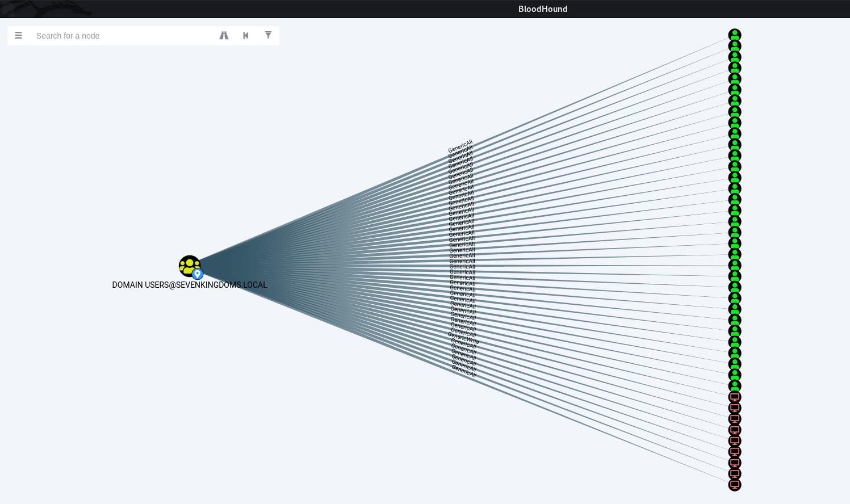Click the Search for a node field
Viewport: 850px width, 504px height.
122,36
